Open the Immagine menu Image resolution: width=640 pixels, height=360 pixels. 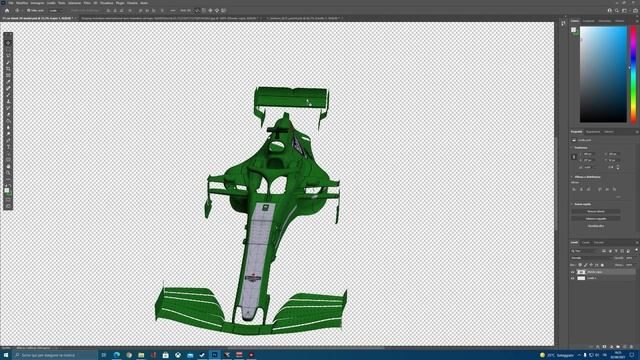pyautogui.click(x=37, y=3)
